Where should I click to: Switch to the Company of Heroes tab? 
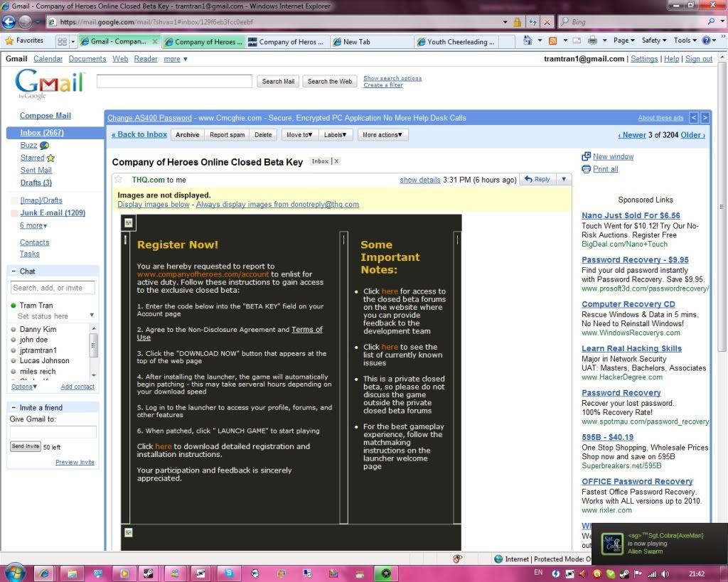204,42
